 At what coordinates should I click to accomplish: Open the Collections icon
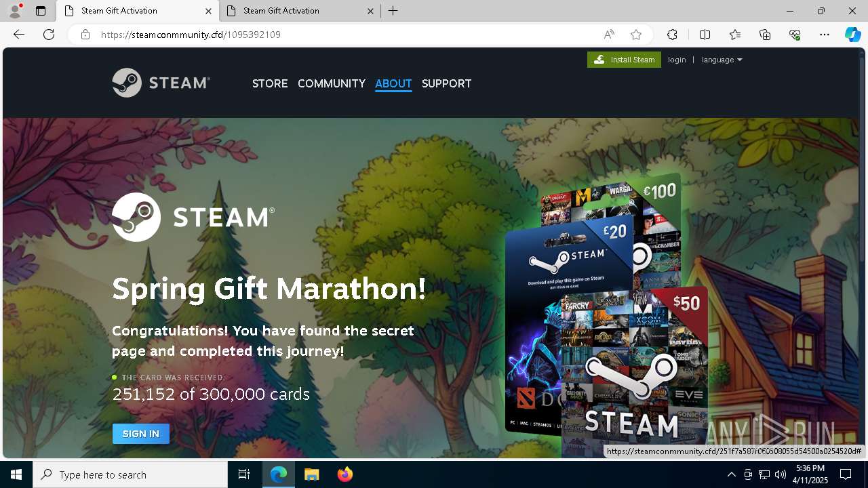coord(765,35)
